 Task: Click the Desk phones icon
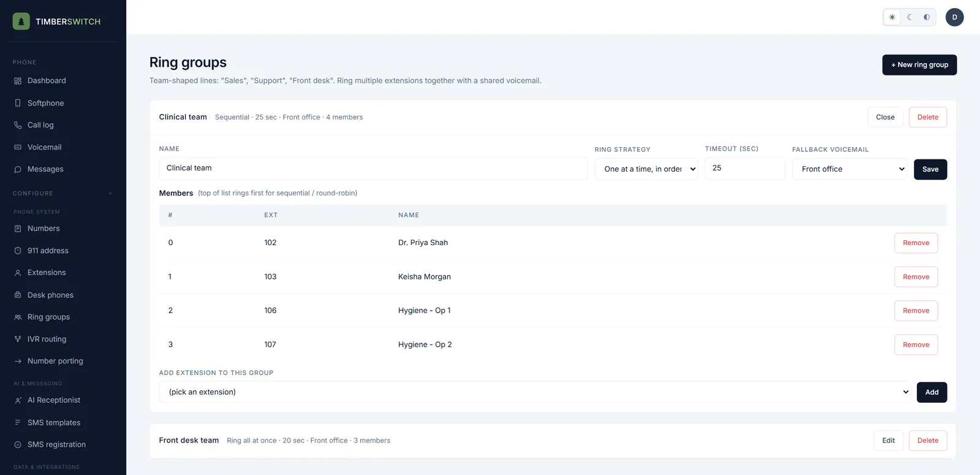point(18,295)
